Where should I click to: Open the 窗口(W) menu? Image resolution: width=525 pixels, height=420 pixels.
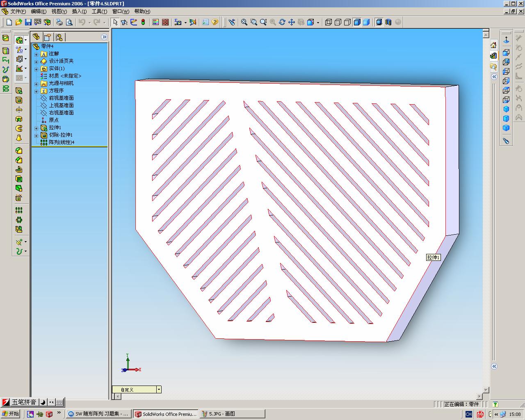tap(121, 11)
